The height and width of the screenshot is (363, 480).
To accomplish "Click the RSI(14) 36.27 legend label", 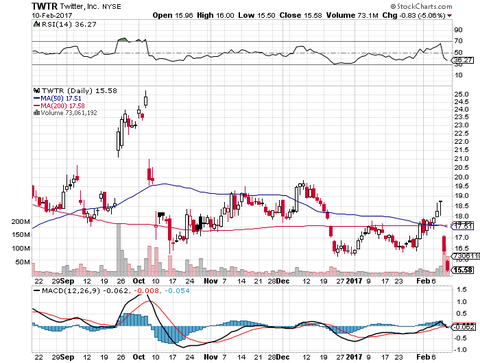I will (x=68, y=24).
